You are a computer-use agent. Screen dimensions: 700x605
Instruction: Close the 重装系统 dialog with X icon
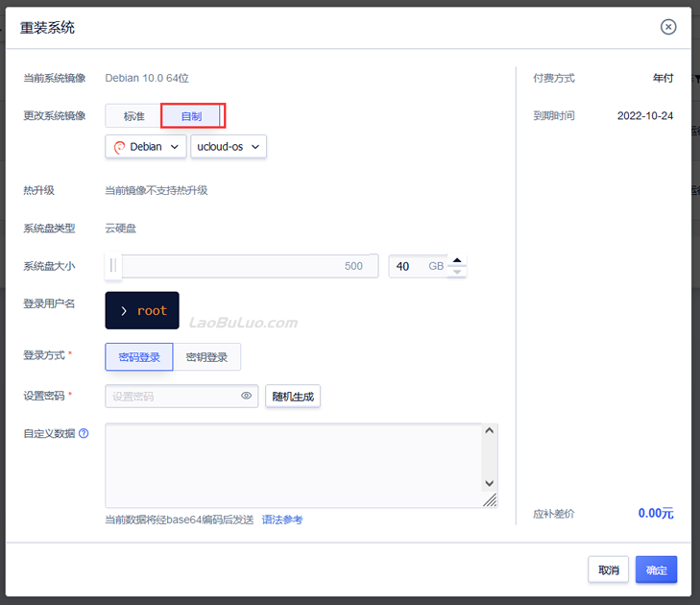click(x=668, y=27)
